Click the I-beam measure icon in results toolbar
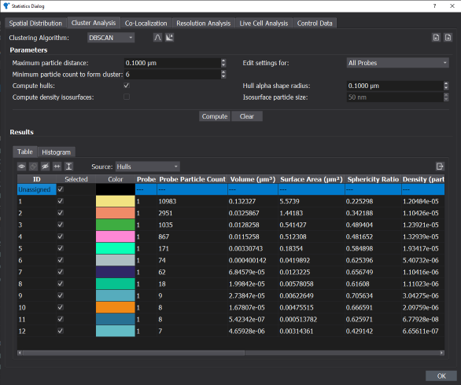 coord(69,166)
